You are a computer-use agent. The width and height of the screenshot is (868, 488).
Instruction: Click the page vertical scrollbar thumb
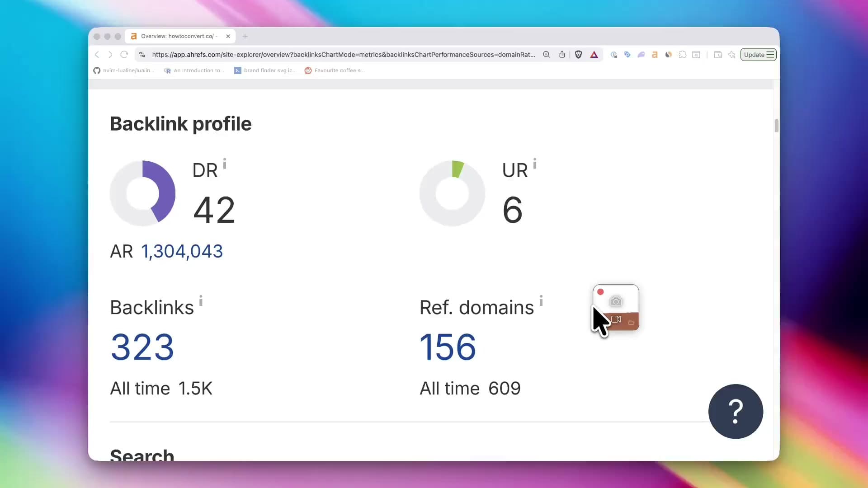point(776,126)
